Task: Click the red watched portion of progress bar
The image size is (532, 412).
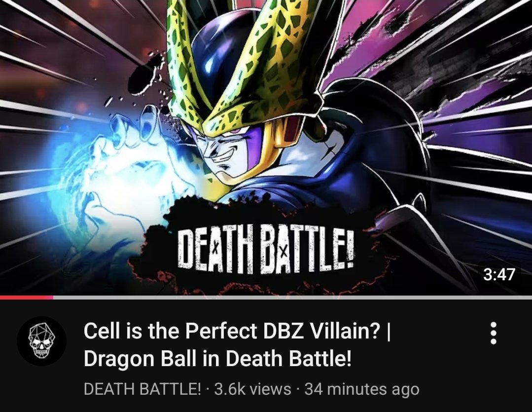Action: click(x=27, y=297)
